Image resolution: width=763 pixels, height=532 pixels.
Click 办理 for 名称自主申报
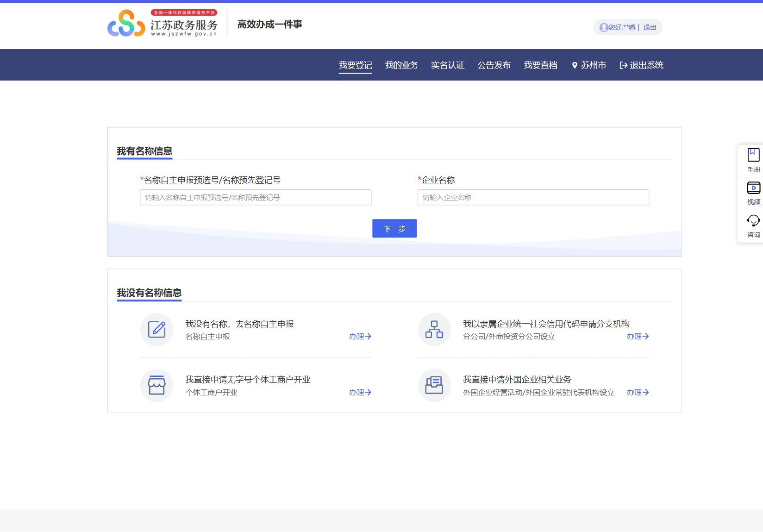point(360,337)
